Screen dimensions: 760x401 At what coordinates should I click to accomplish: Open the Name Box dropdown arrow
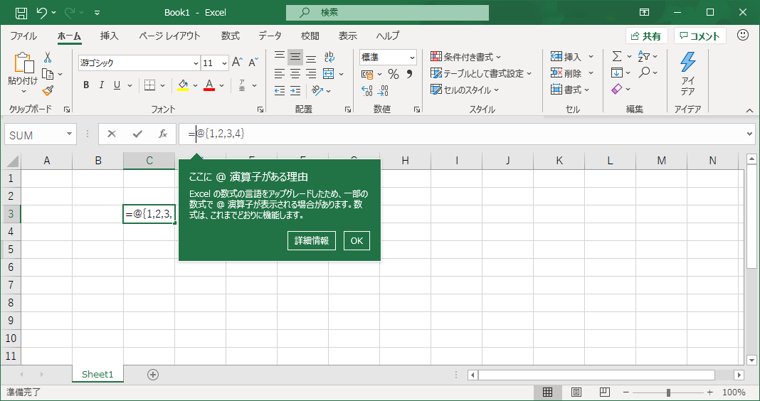pyautogui.click(x=69, y=134)
